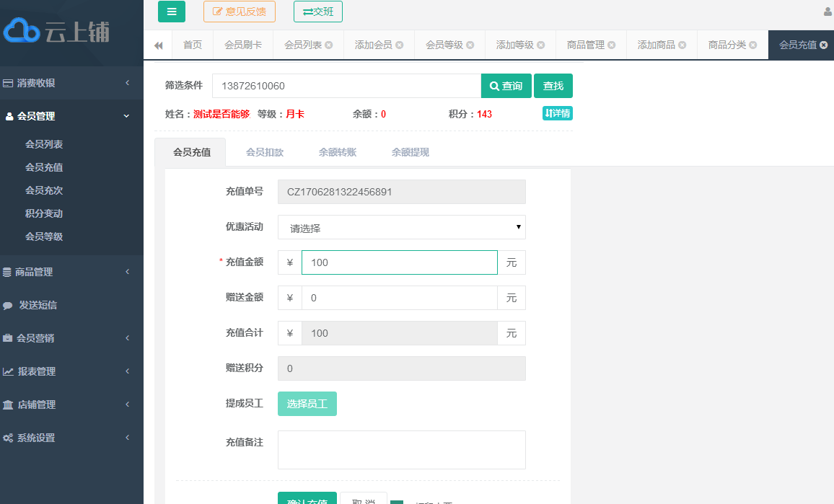
Task: Close the 添加等级 tab via its x icon
Action: coord(541,45)
